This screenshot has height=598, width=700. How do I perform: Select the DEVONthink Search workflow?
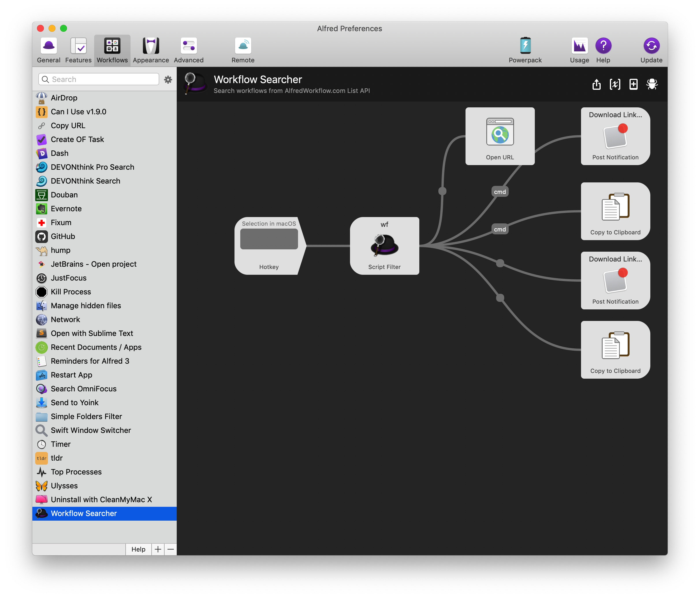[x=104, y=181]
